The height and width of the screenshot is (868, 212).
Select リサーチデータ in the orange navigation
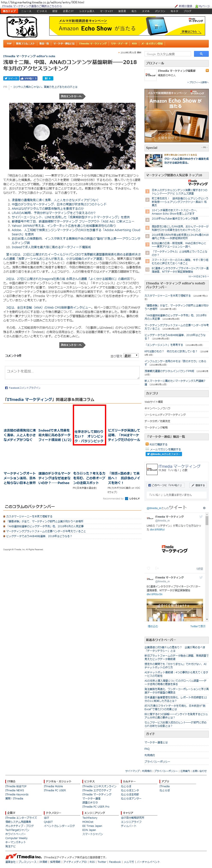(x=119, y=43)
